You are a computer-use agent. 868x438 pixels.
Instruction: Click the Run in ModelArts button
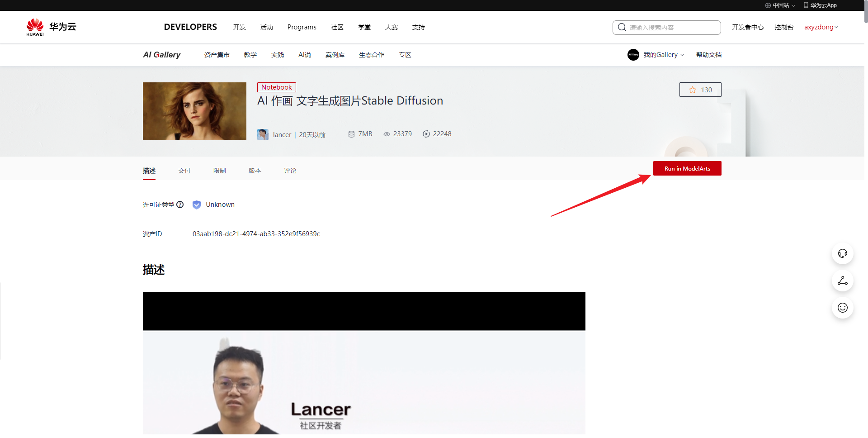pyautogui.click(x=687, y=168)
